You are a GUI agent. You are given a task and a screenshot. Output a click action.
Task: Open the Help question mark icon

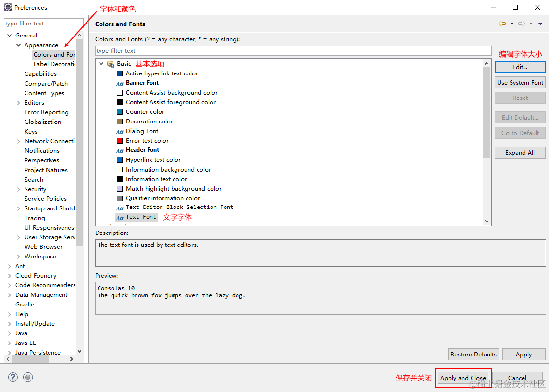click(x=12, y=377)
